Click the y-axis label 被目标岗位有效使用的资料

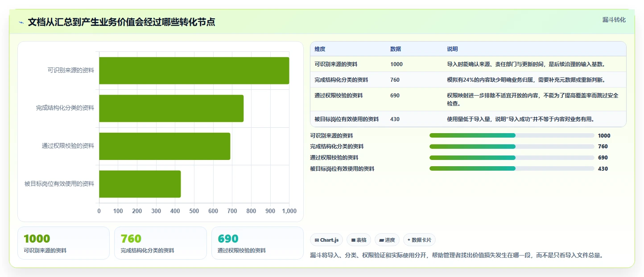click(x=59, y=184)
